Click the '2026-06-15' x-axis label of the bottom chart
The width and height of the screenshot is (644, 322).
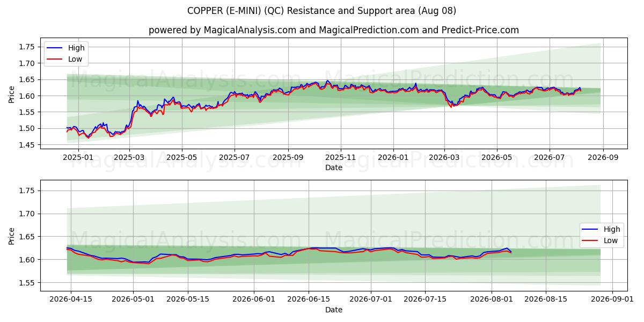click(x=309, y=299)
